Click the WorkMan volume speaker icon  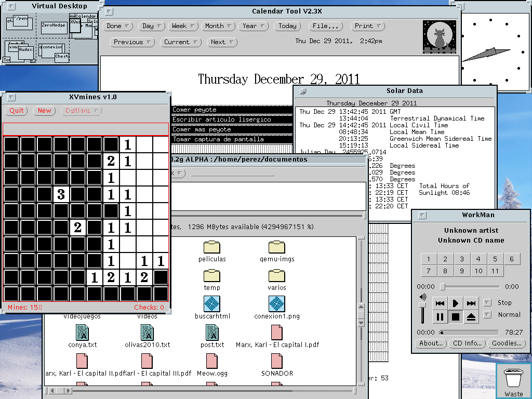pos(423,297)
